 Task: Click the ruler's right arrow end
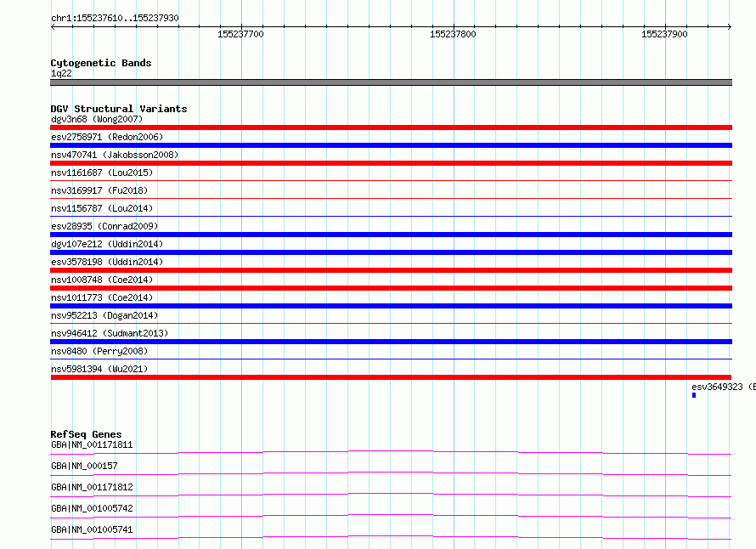(x=730, y=26)
